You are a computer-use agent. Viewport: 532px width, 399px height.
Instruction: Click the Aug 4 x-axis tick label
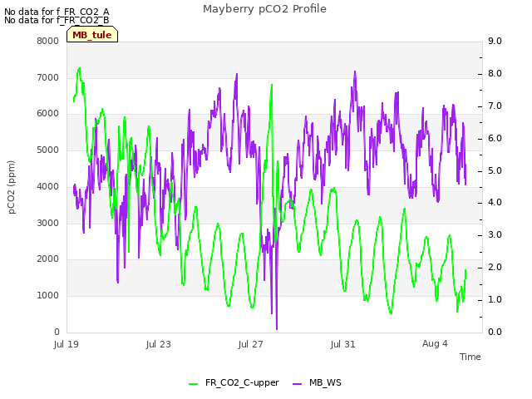tap(435, 343)
